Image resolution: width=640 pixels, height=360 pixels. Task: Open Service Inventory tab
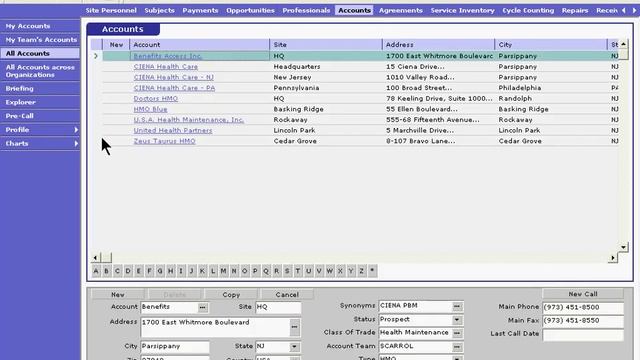tap(462, 10)
